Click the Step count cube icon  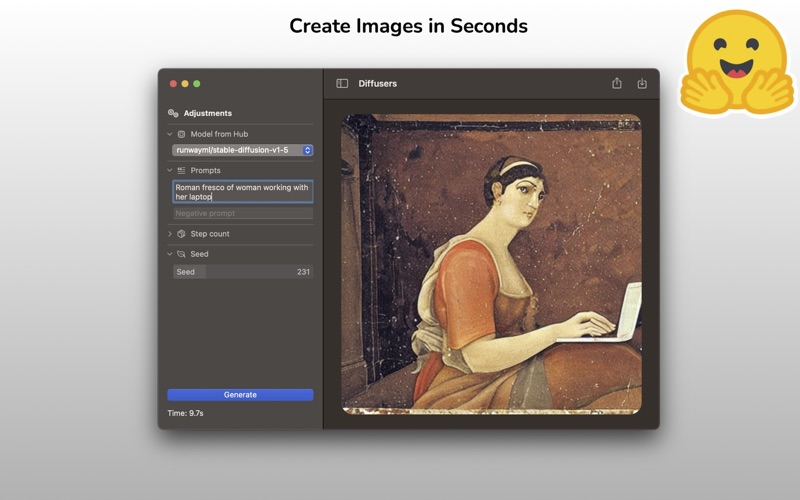click(x=181, y=234)
